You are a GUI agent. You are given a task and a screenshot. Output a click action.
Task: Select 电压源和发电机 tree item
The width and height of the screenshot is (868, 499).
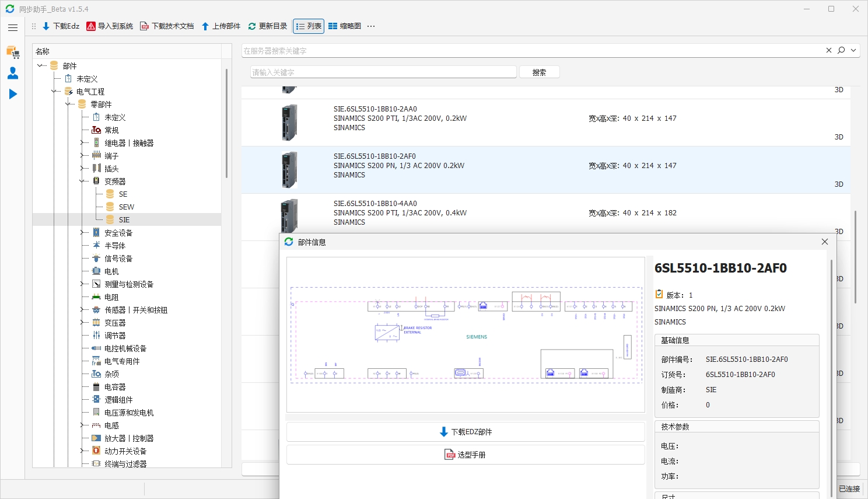(x=129, y=412)
